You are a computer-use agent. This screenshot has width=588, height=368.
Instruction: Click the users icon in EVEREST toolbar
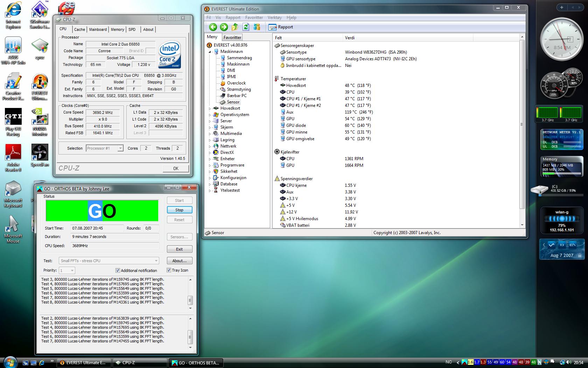coord(257,27)
